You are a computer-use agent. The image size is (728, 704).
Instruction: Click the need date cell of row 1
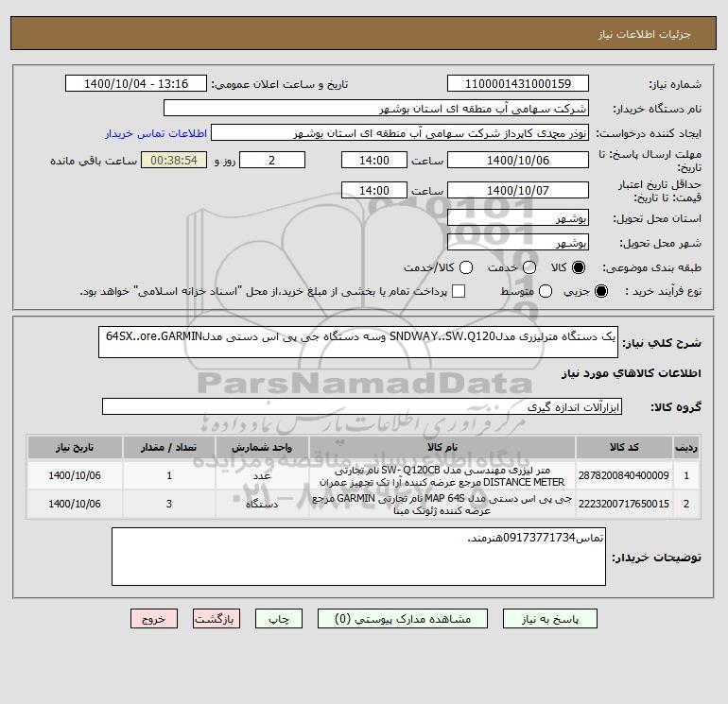click(x=75, y=475)
